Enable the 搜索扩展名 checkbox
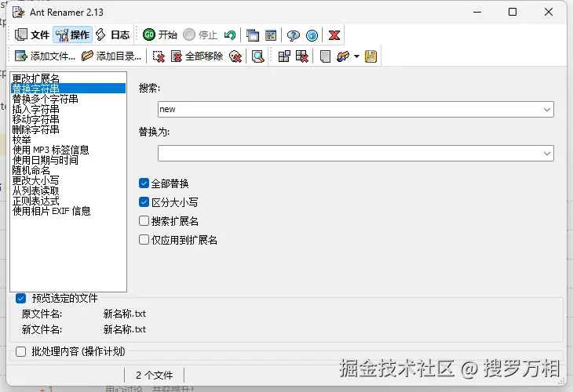The width and height of the screenshot is (573, 392). [144, 221]
